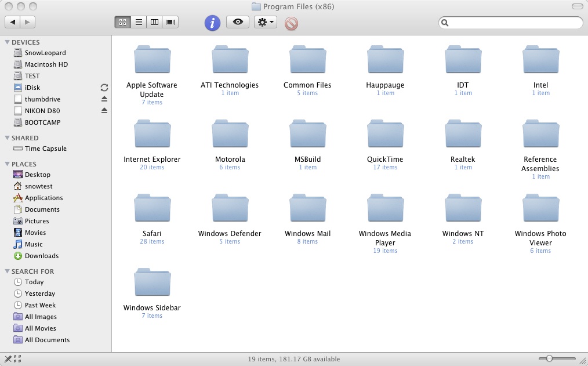Open the Get Info button in toolbar
Viewport: 588px width, 366px height.
pyautogui.click(x=212, y=22)
